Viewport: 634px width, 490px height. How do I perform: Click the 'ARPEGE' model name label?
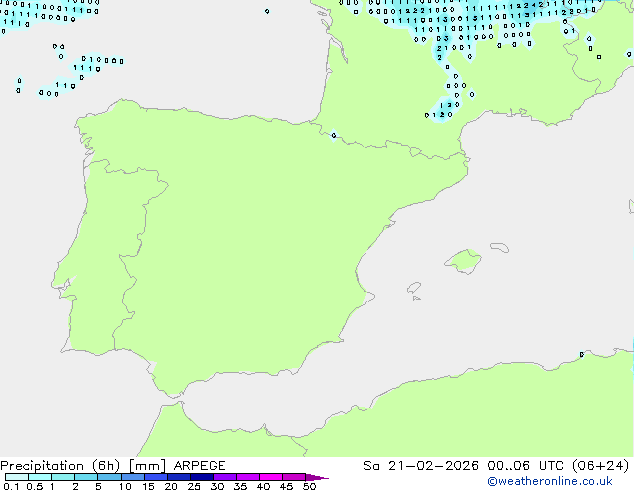pyautogui.click(x=199, y=466)
